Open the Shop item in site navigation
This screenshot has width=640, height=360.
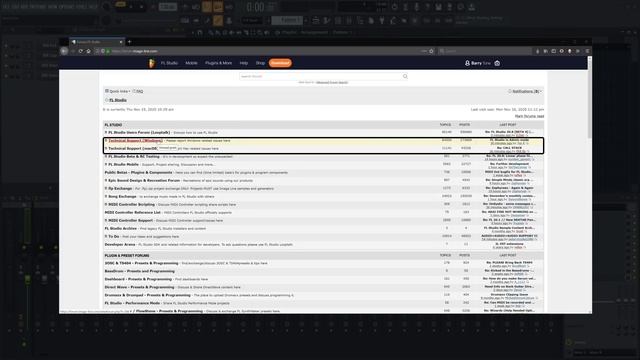tap(260, 63)
